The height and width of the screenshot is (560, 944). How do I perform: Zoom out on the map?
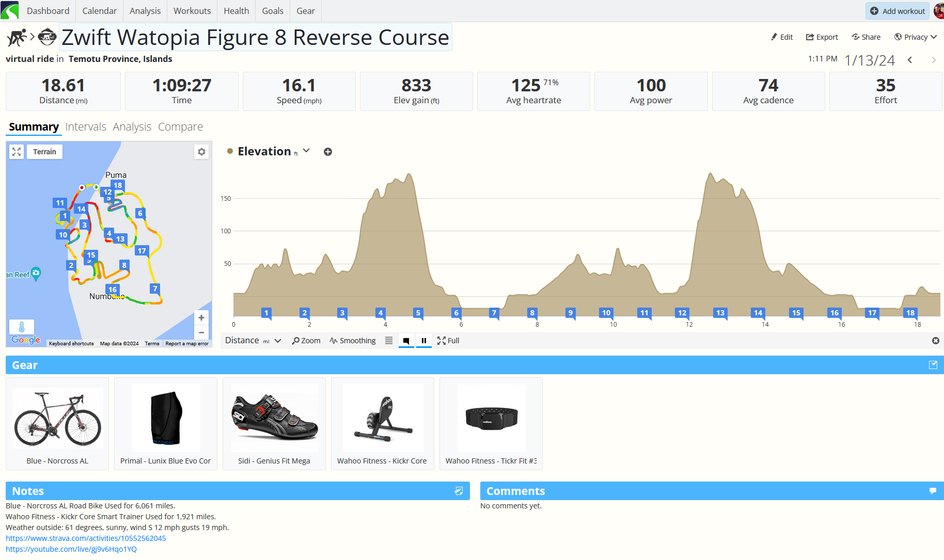[x=201, y=332]
